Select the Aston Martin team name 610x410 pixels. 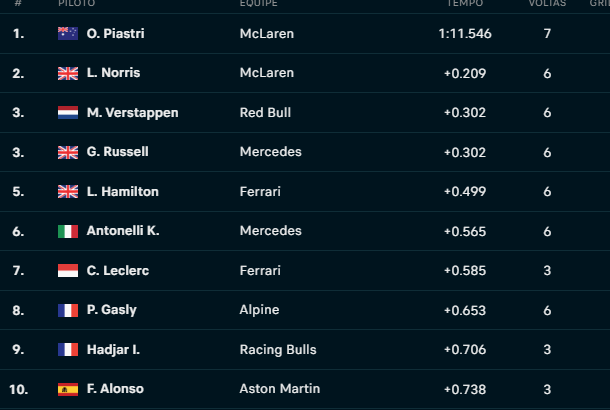coord(280,389)
